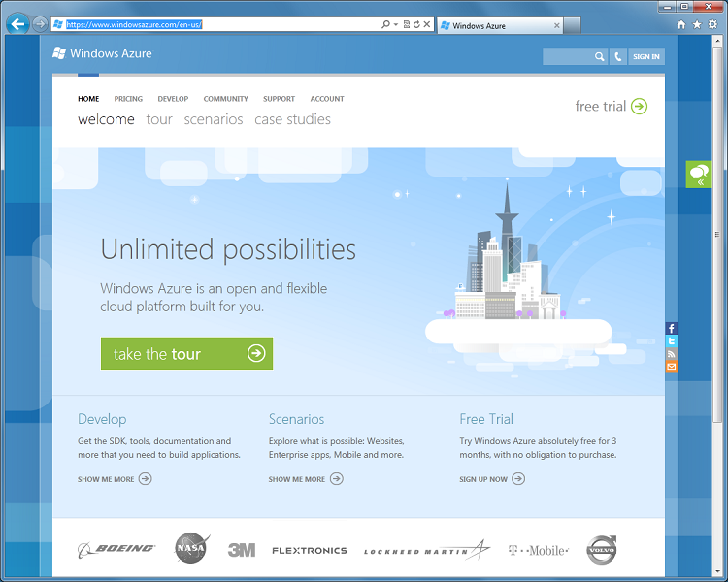Click the browser Home icon
Viewport: 728px width, 582px height.
click(x=681, y=24)
